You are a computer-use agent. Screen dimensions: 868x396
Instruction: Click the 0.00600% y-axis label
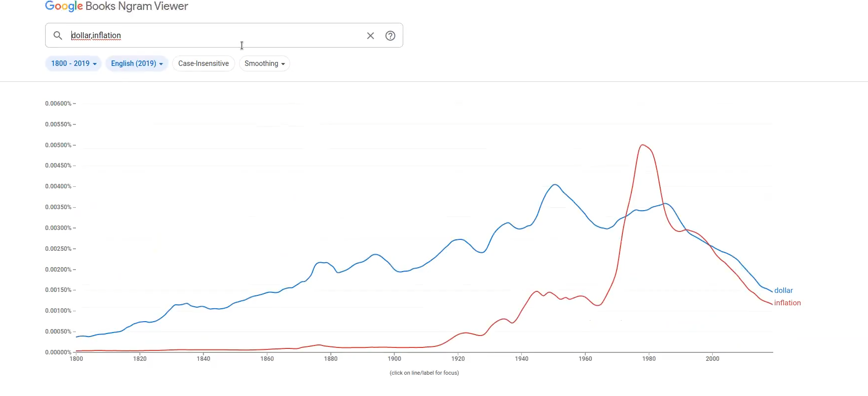pyautogui.click(x=59, y=104)
